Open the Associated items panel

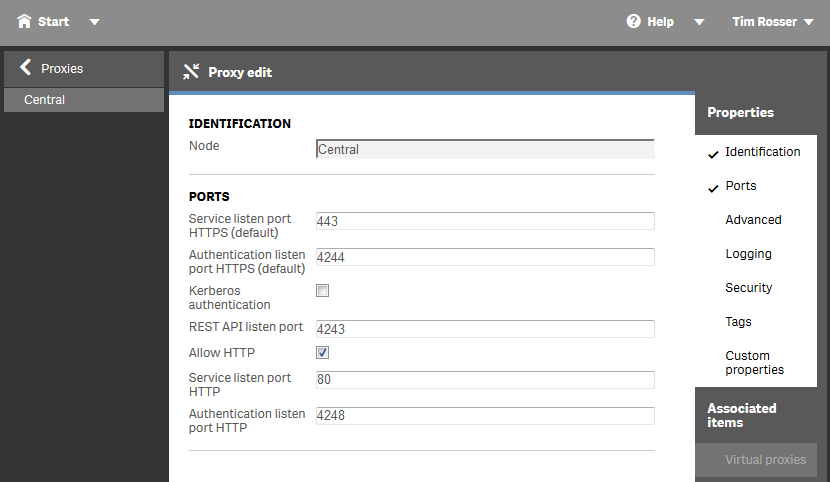click(x=742, y=415)
